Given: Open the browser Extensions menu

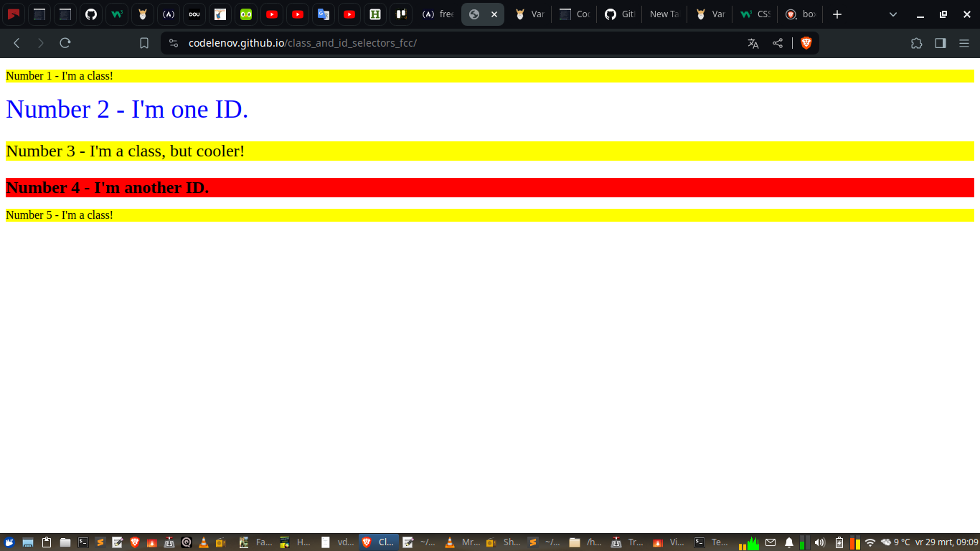Looking at the screenshot, I should [916, 43].
